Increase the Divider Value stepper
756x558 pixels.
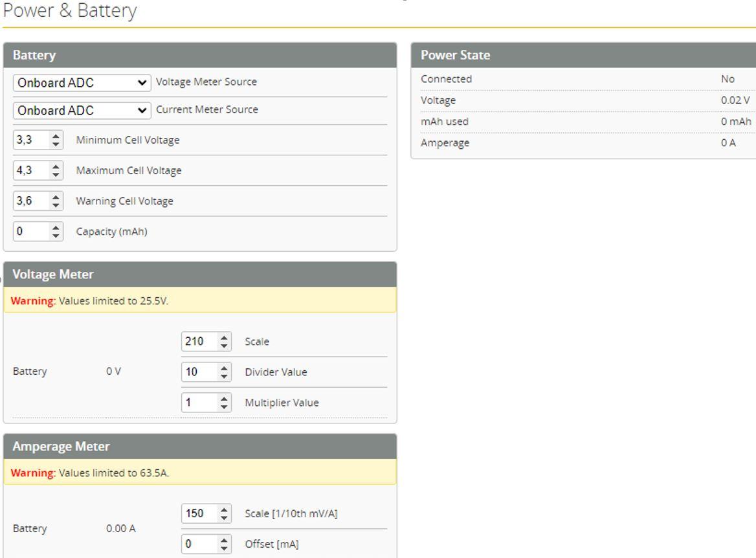coord(225,368)
